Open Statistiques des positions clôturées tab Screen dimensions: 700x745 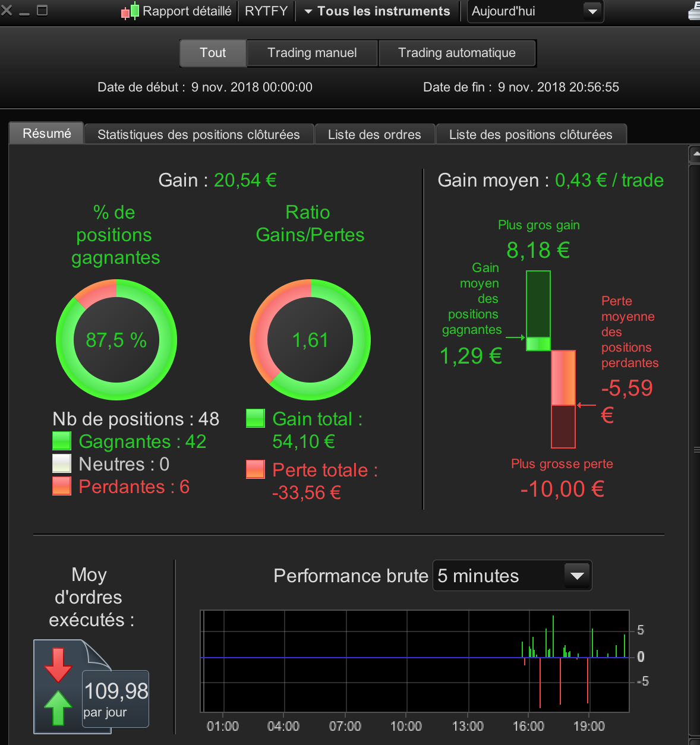198,134
